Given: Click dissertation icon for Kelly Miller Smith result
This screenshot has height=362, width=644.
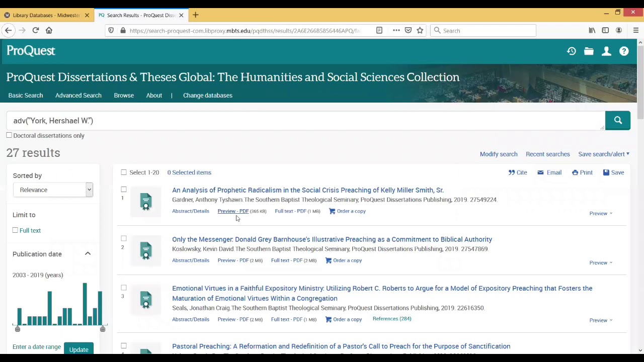Looking at the screenshot, I should click(x=146, y=201).
